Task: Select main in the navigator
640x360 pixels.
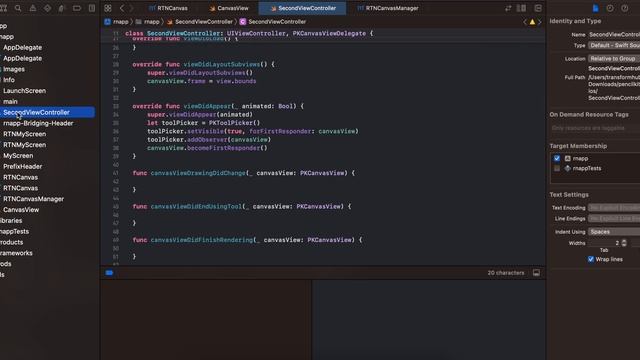Action: 10,102
